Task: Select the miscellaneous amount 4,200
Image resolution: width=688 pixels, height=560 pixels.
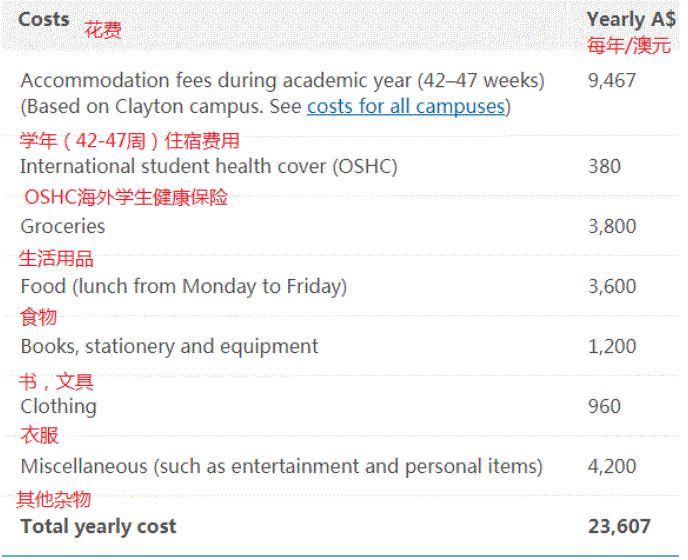Action: pos(612,467)
